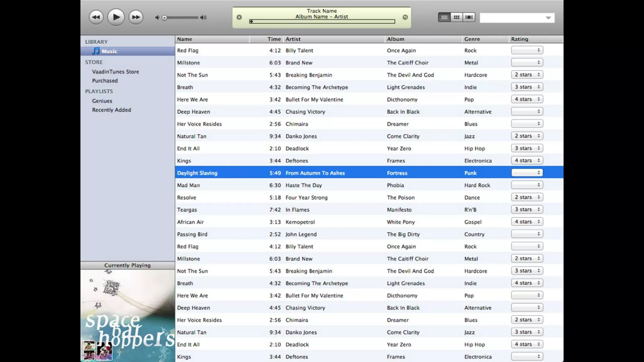Open the Recently Added playlist
This screenshot has width=644, height=362.
[x=111, y=110]
